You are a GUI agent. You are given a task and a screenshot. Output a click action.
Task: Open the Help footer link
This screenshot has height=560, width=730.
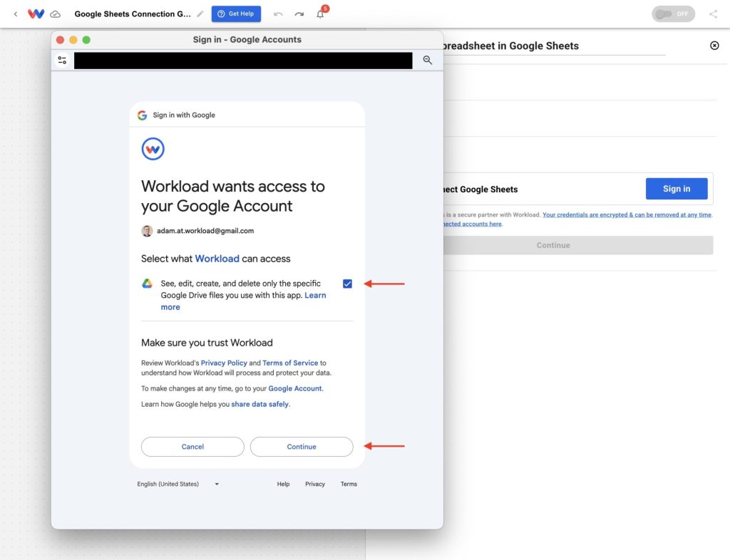[x=283, y=484]
